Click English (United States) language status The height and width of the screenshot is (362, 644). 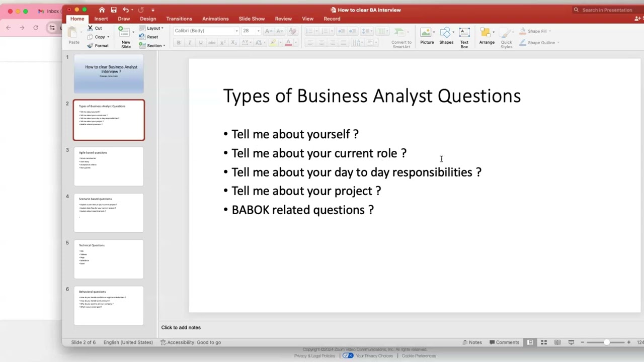coord(128,342)
